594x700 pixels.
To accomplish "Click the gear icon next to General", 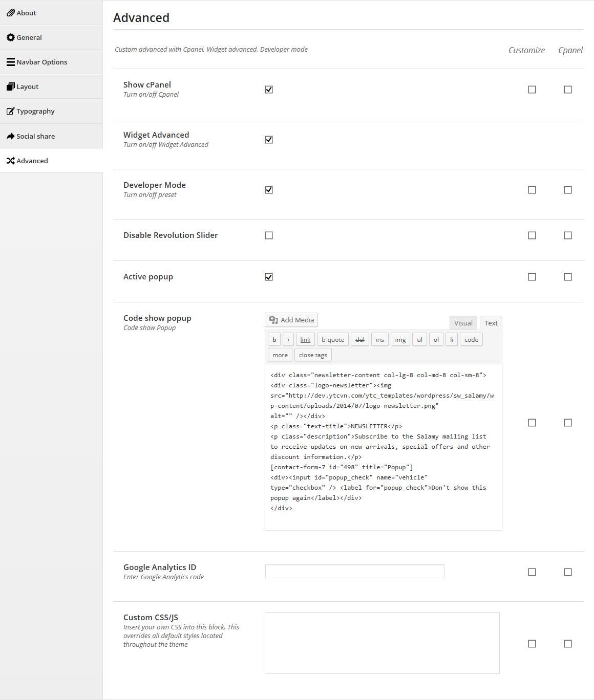I will coord(10,37).
